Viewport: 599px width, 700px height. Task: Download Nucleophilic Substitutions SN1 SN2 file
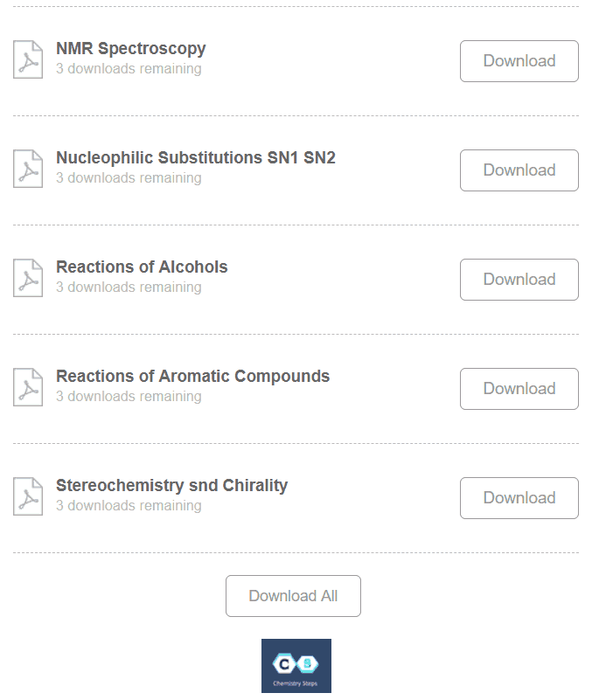coord(519,170)
